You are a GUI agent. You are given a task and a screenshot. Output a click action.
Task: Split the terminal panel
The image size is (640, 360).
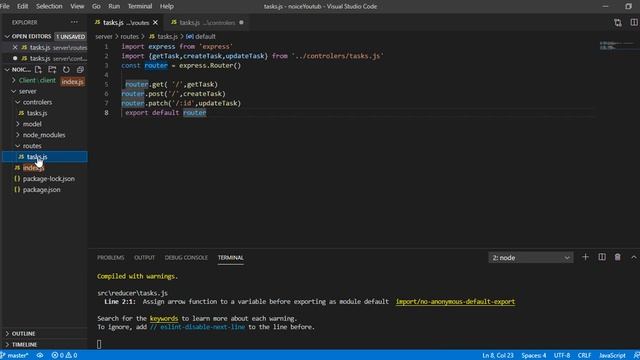pos(602,257)
